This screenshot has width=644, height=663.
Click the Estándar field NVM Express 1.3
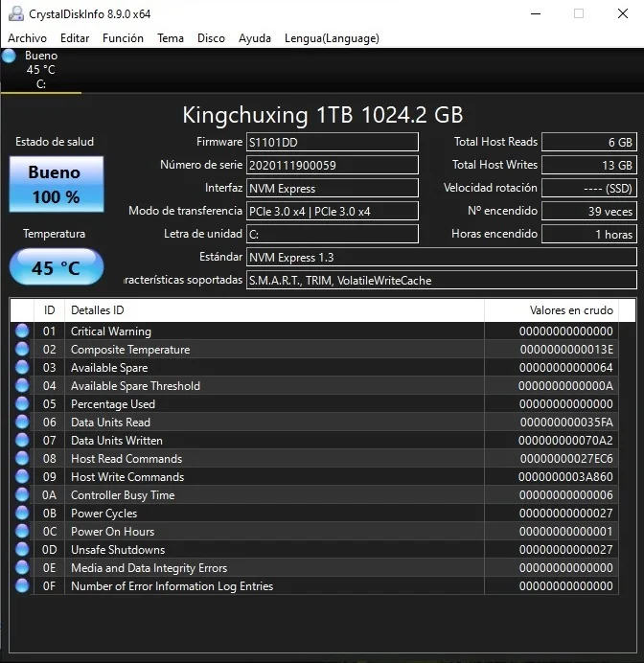pos(442,257)
